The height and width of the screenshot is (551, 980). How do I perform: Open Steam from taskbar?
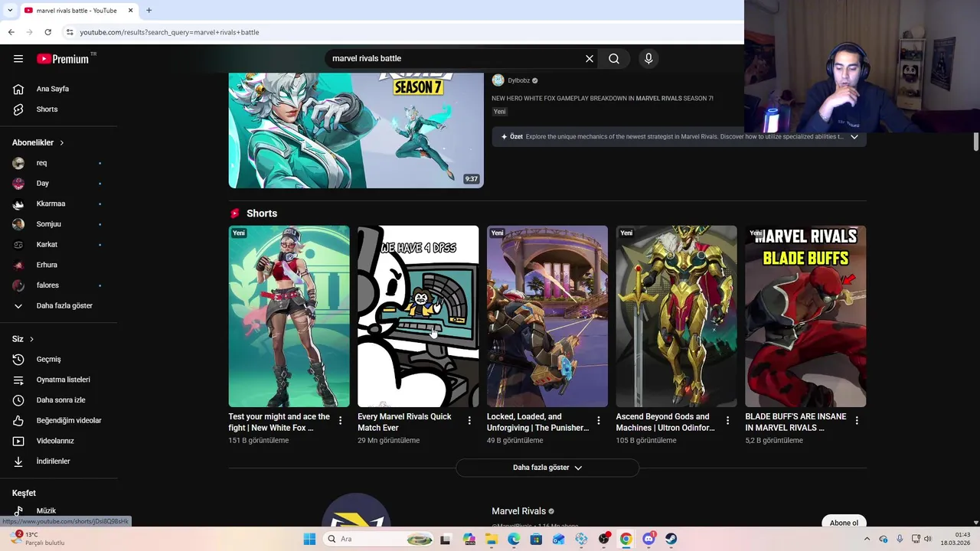671,539
